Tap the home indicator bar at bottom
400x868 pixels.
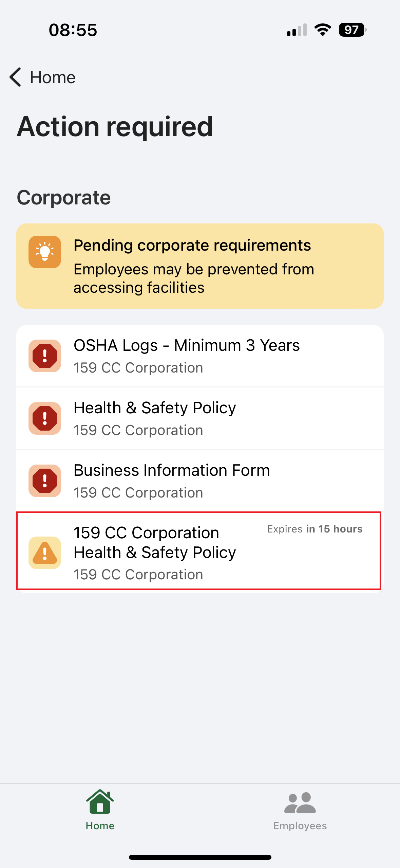pos(200,857)
